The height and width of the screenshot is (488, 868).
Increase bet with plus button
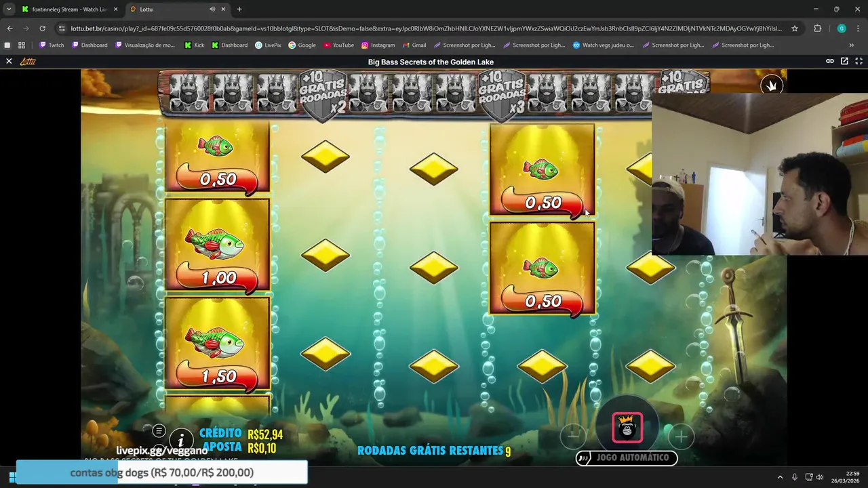[x=681, y=436]
